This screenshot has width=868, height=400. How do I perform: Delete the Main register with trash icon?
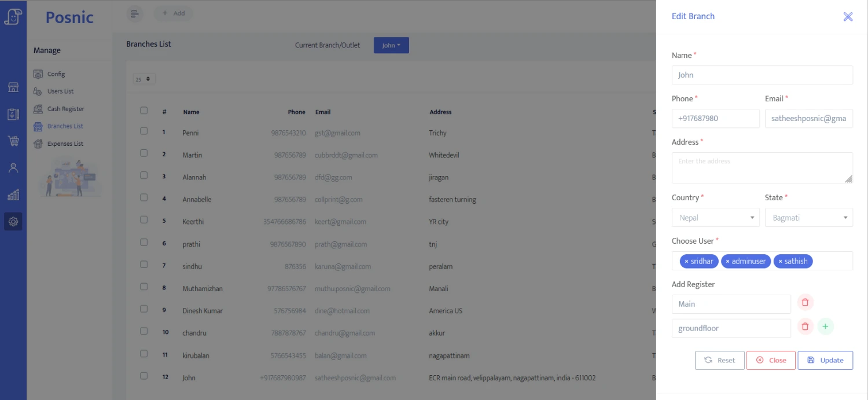(x=805, y=303)
